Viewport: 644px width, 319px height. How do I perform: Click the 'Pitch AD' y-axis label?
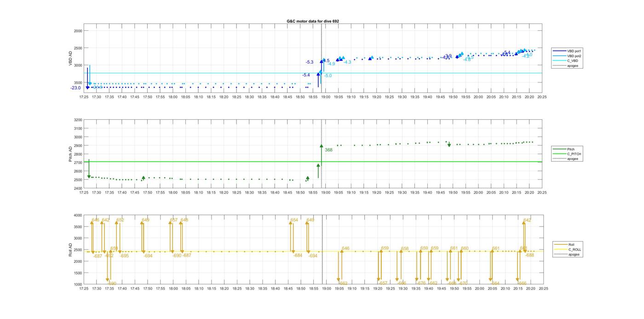(x=71, y=154)
